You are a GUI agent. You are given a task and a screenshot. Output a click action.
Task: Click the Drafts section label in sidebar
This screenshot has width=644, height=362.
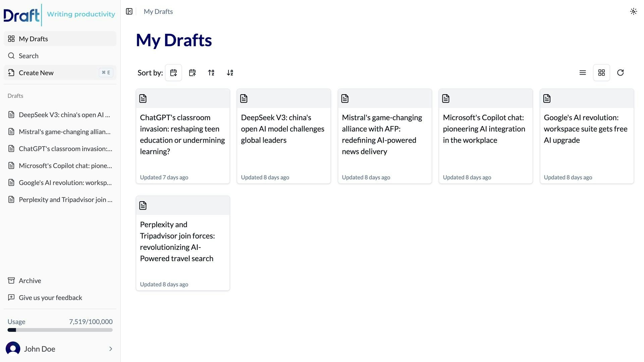[x=15, y=96]
